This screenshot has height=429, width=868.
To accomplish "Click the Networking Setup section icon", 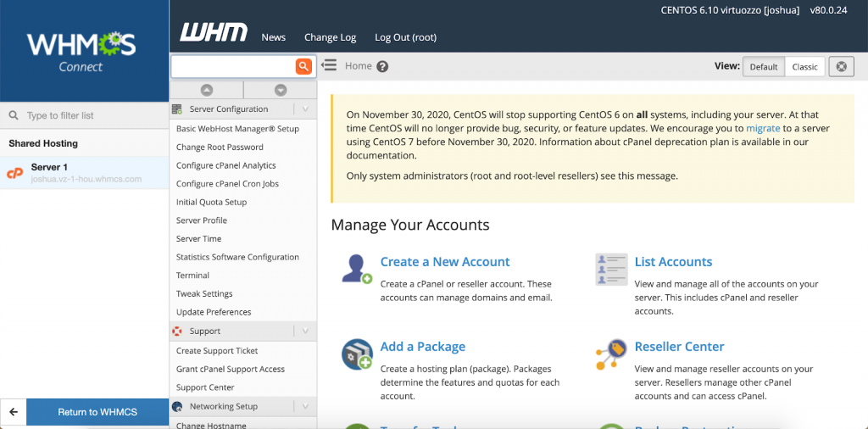I will pos(177,406).
